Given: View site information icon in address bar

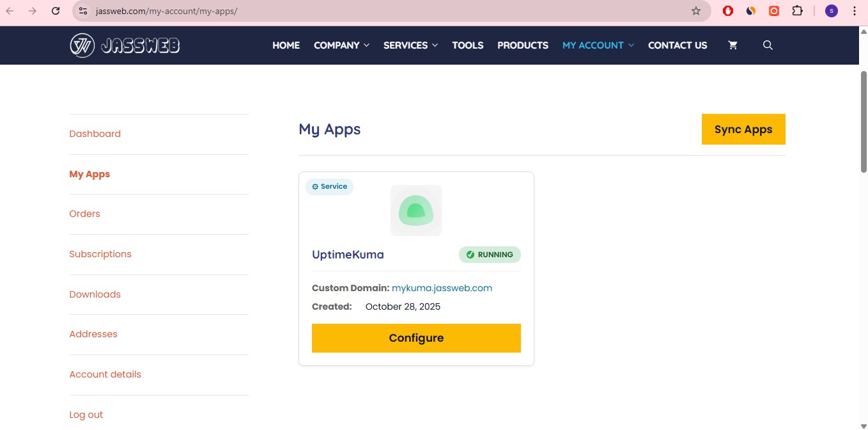Looking at the screenshot, I should pyautogui.click(x=82, y=11).
